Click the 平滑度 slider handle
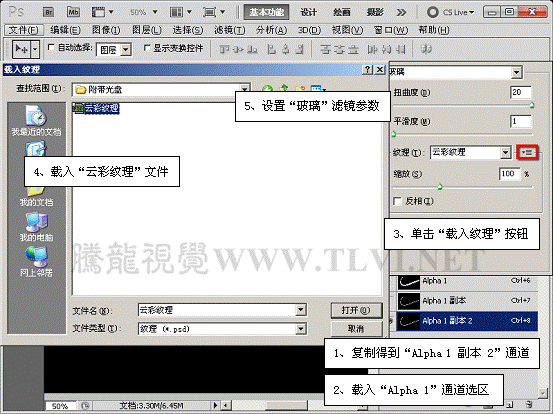553x414 pixels. [x=394, y=134]
